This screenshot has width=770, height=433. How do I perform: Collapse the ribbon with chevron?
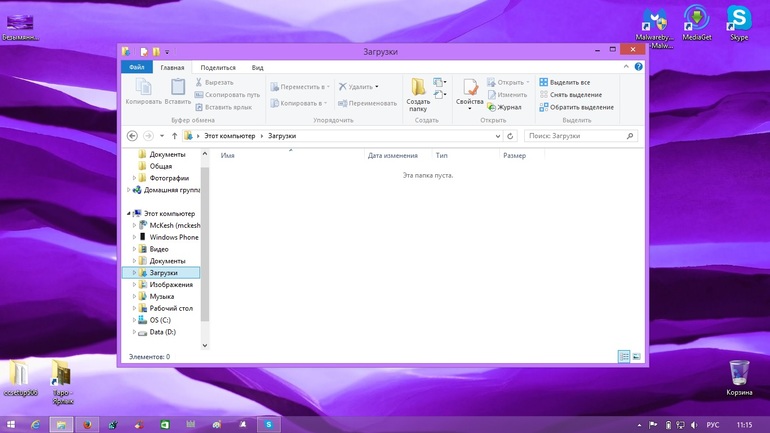(626, 67)
